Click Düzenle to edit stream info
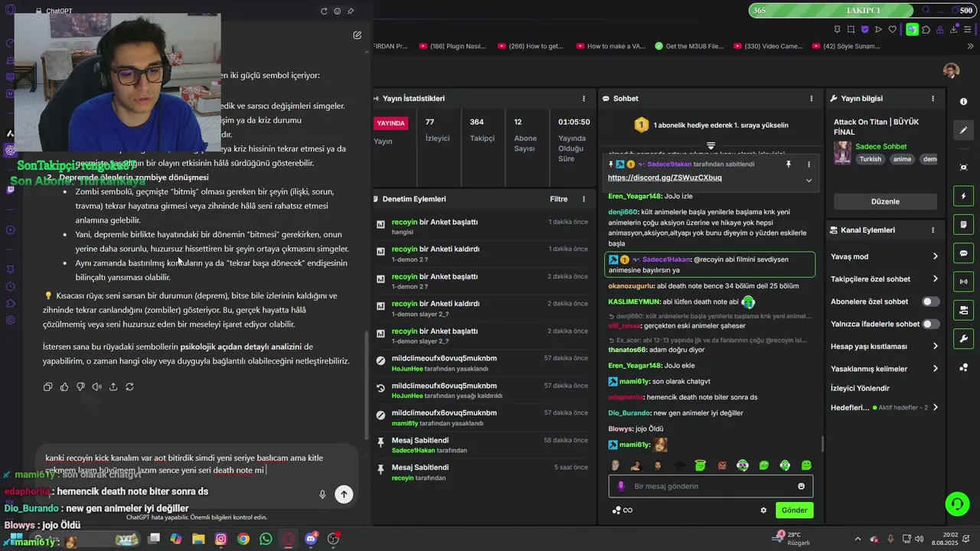980x551 pixels. (885, 201)
